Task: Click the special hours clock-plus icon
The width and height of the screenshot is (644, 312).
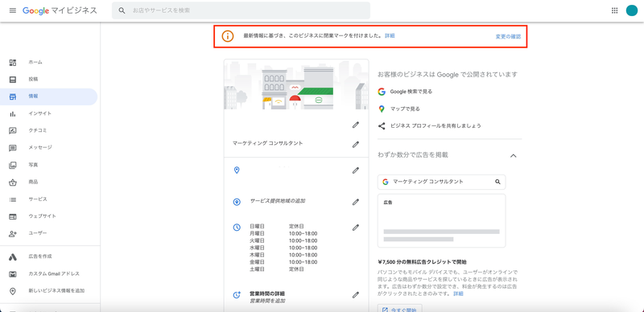Action: point(237,294)
